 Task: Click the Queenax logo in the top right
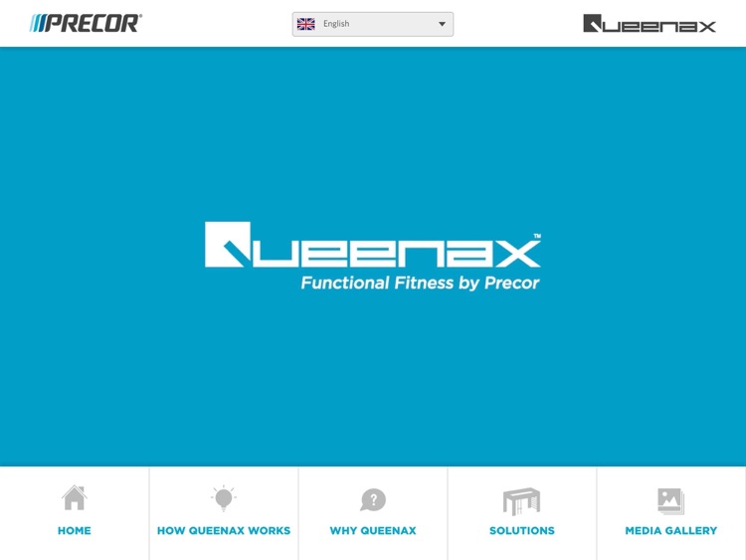coord(650,24)
